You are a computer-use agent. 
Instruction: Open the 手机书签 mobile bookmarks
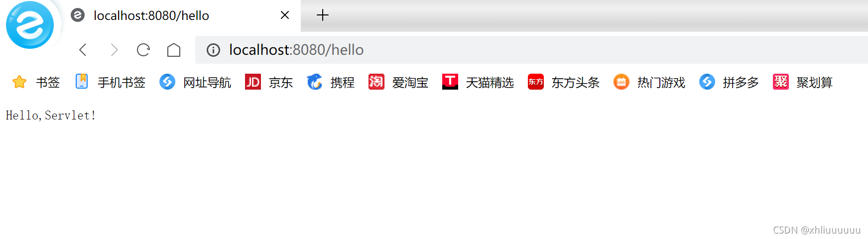tap(111, 82)
